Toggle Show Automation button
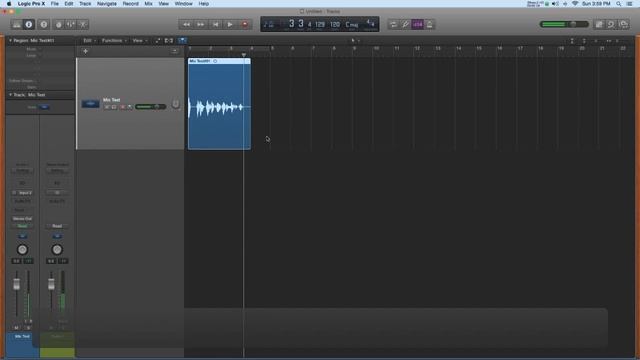 click(158, 40)
